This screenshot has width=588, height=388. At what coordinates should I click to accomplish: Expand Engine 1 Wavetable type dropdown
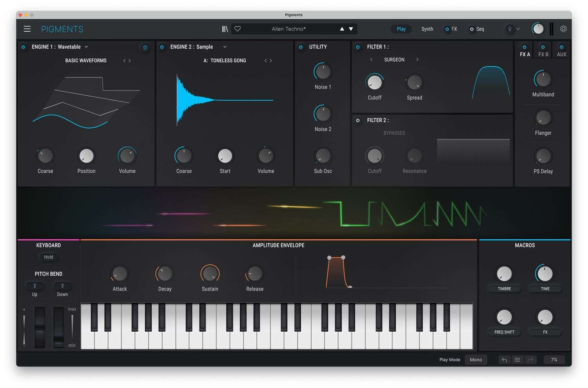click(x=86, y=47)
